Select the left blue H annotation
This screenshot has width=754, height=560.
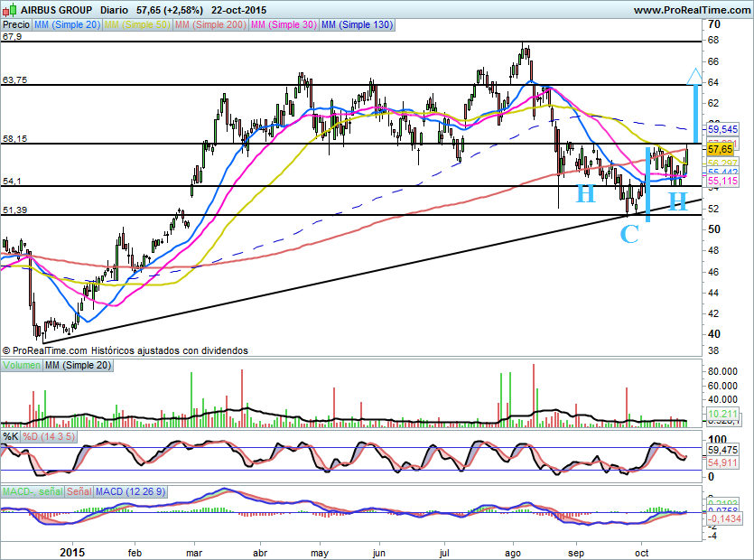click(x=586, y=192)
